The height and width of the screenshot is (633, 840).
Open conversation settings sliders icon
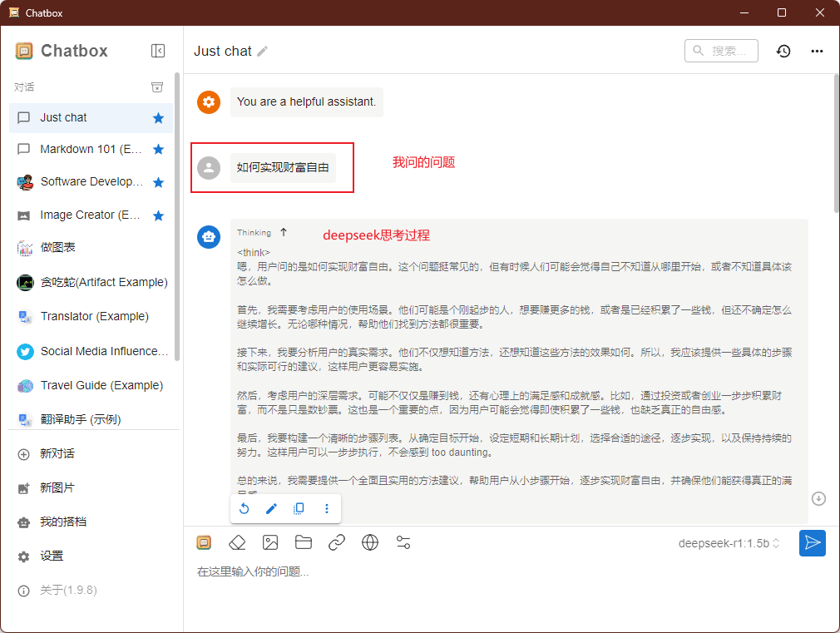pyautogui.click(x=403, y=543)
